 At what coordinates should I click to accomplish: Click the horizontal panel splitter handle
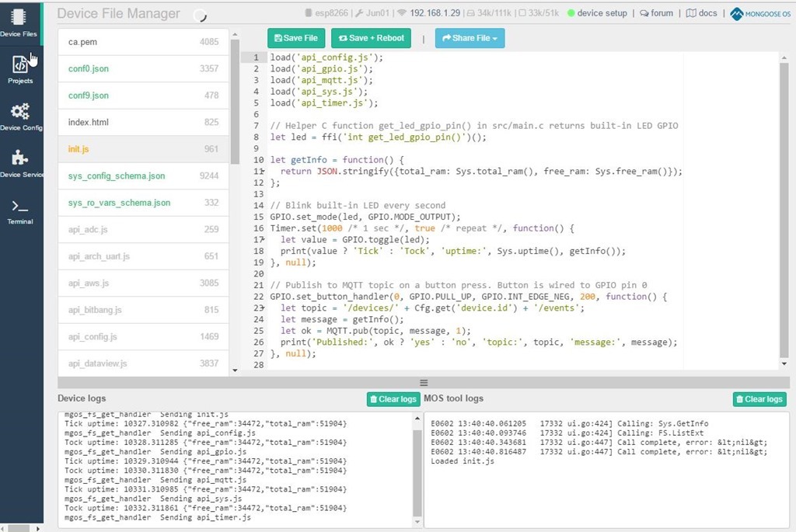point(424,382)
